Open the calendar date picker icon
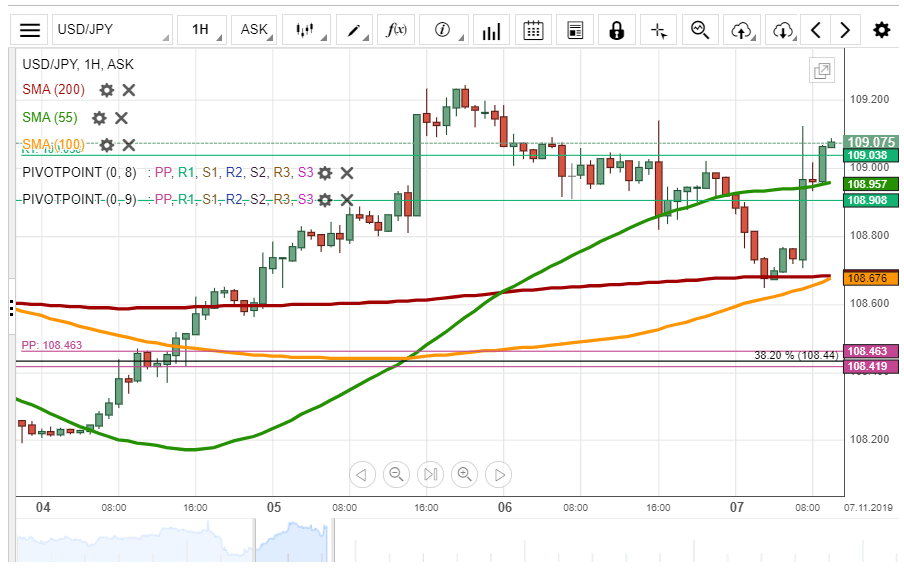904x568 pixels. [533, 30]
